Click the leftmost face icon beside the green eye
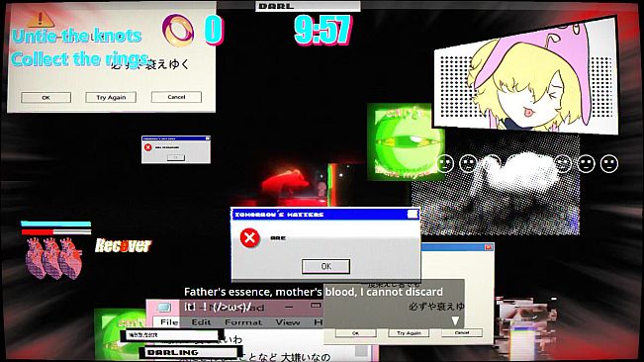The image size is (644, 362). tap(445, 163)
